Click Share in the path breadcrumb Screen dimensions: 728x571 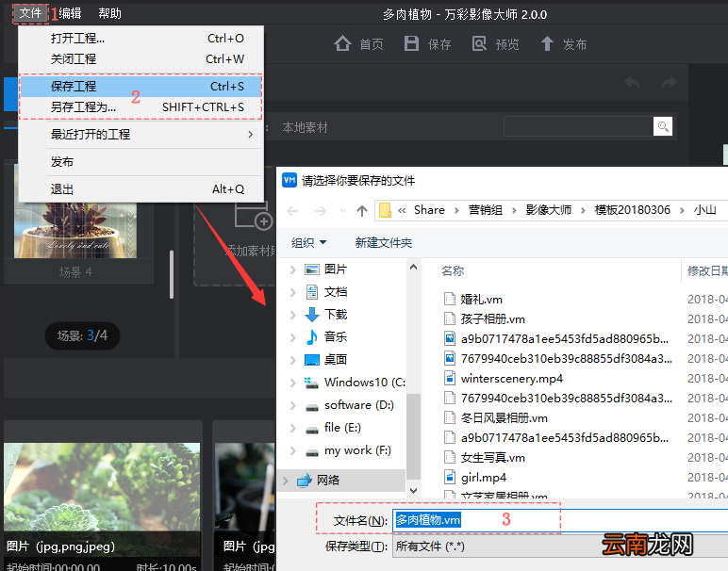click(x=429, y=210)
